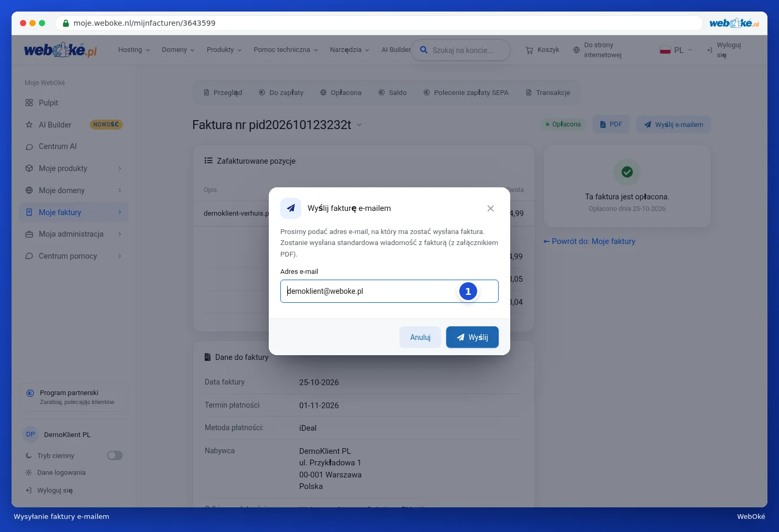
Task: Click the Anuluj button
Action: tap(420, 337)
